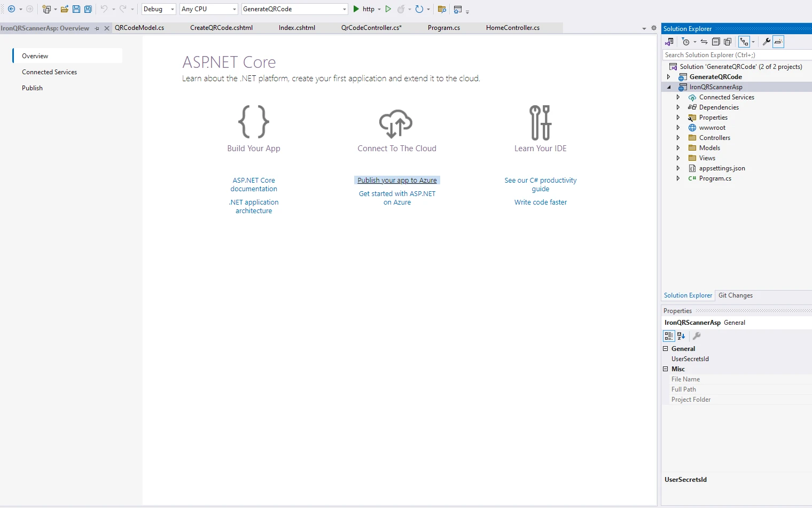
Task: Open Solution Explorer properties wrench icon
Action: [x=766, y=42]
